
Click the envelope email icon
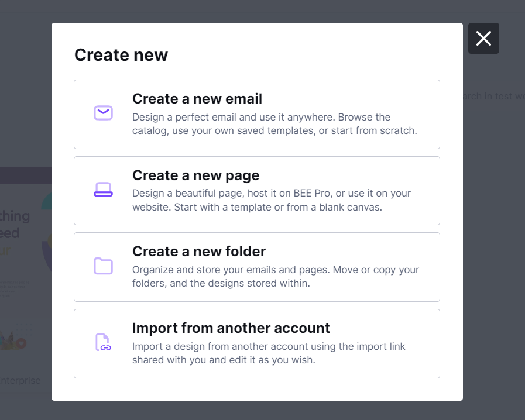(103, 113)
